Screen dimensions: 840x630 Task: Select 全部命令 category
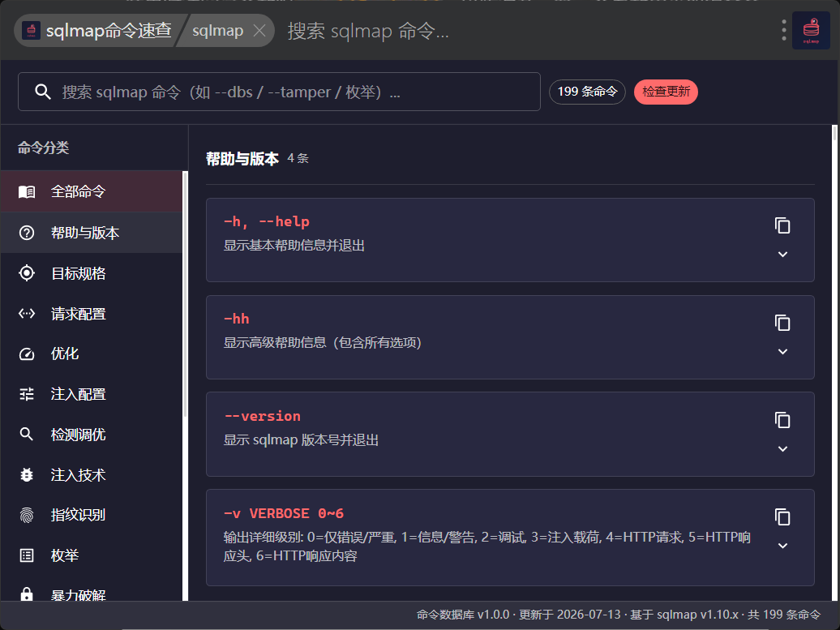92,191
